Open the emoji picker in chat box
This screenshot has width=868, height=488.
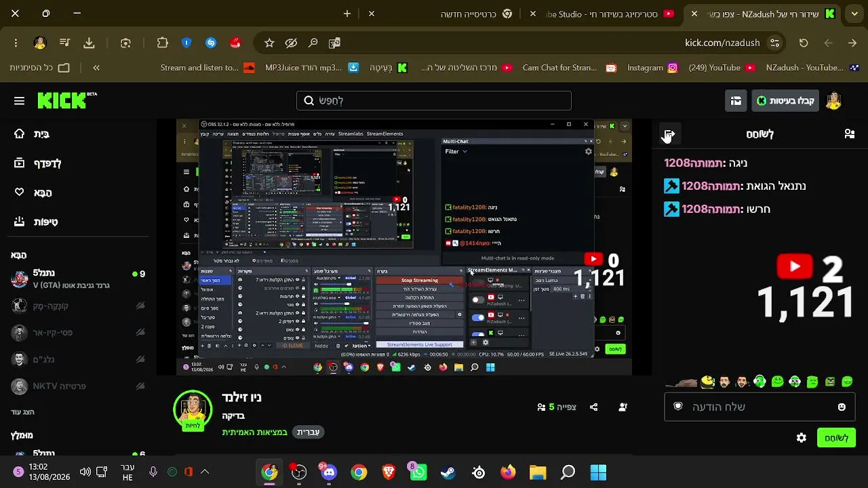(842, 407)
